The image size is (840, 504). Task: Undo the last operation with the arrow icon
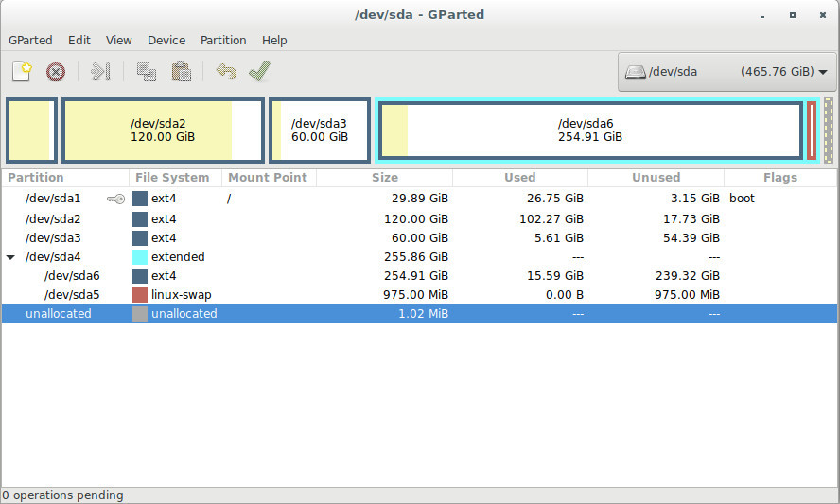pos(226,71)
